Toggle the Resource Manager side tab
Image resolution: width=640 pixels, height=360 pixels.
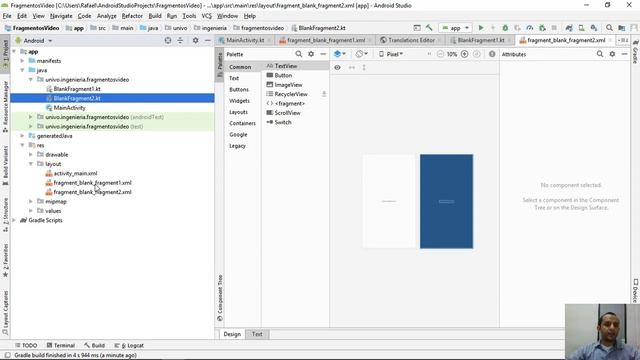click(x=5, y=106)
